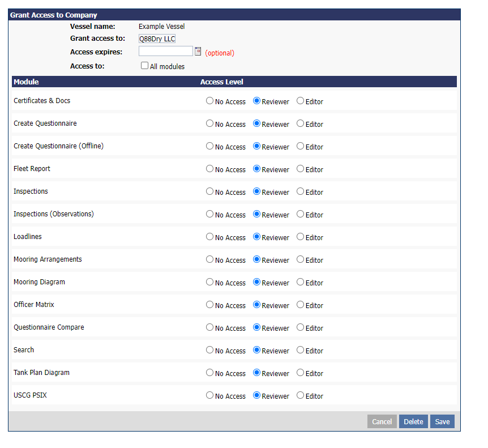The width and height of the screenshot is (488, 448).
Task: Click the Access expires date field
Action: coord(165,52)
